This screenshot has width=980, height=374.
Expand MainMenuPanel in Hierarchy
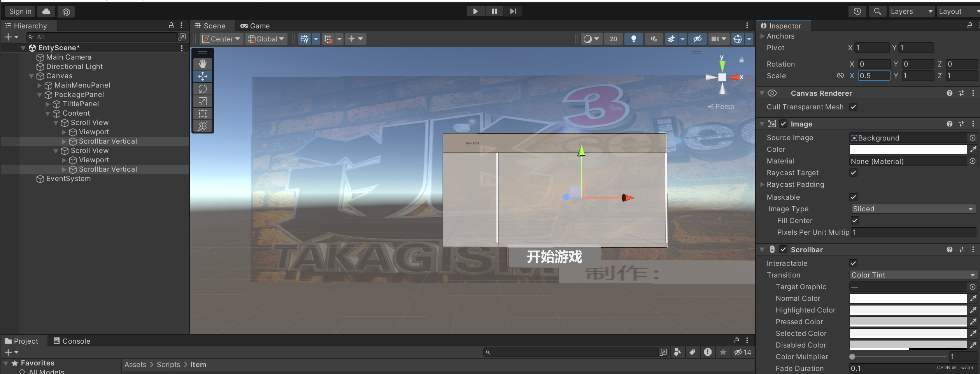pyautogui.click(x=40, y=85)
